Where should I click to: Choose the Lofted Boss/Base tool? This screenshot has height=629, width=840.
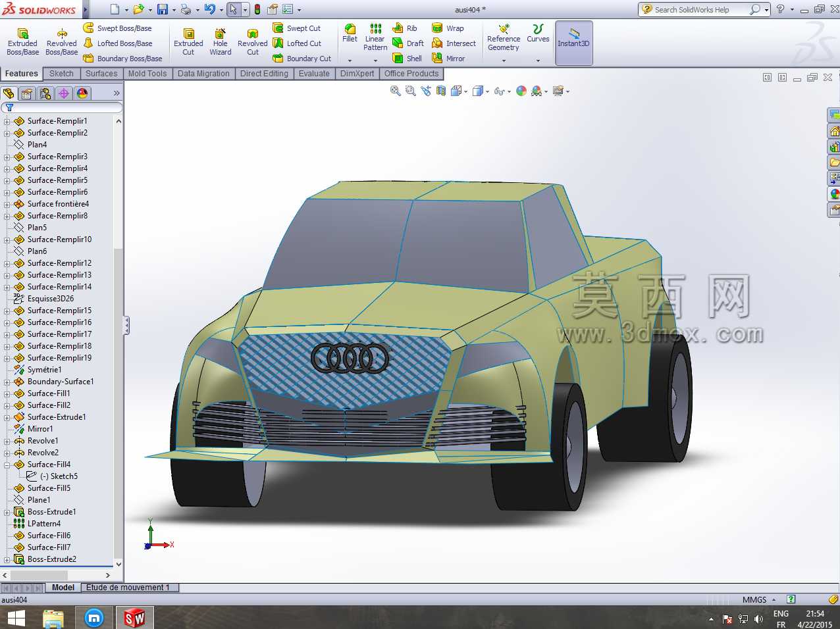[117, 43]
